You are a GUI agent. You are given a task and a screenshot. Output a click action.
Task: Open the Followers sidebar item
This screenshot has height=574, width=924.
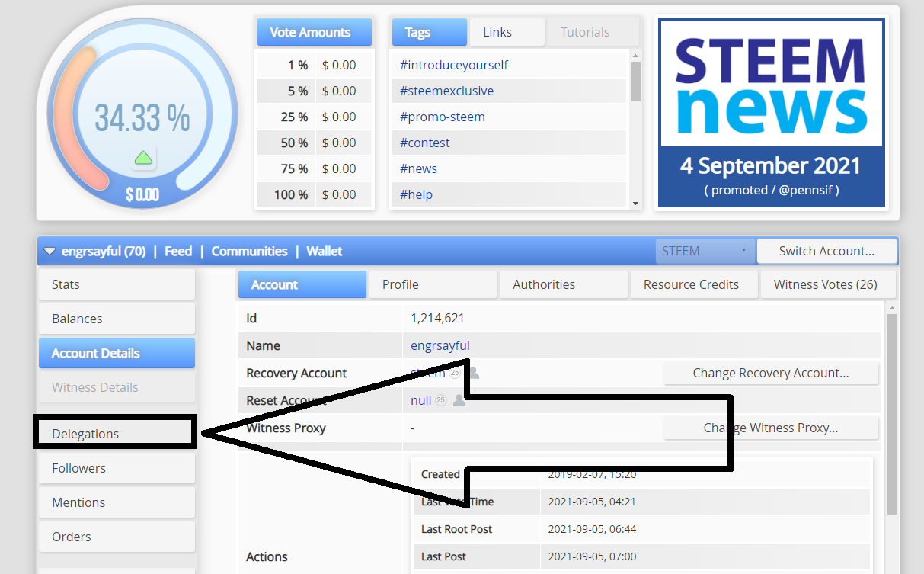click(117, 468)
